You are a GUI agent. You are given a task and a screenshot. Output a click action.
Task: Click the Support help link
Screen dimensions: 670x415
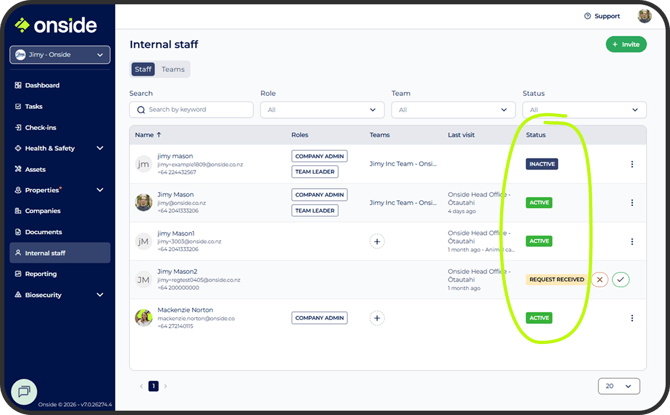click(602, 16)
